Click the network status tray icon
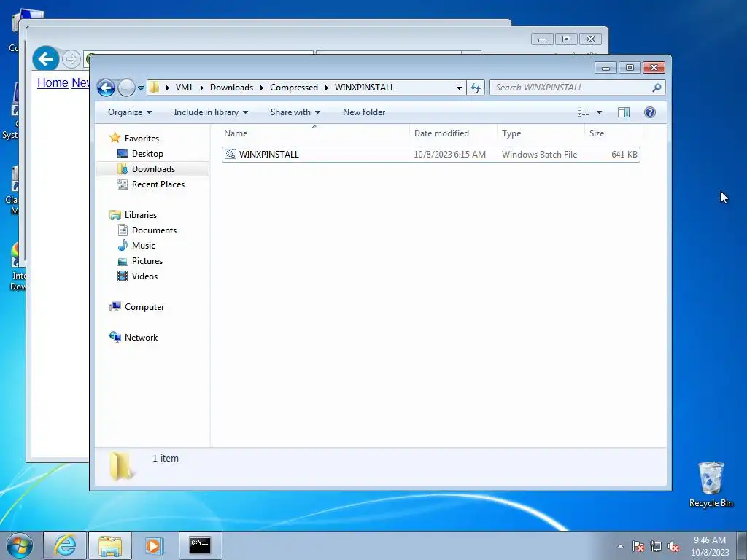This screenshot has height=560, width=747. coord(656,546)
